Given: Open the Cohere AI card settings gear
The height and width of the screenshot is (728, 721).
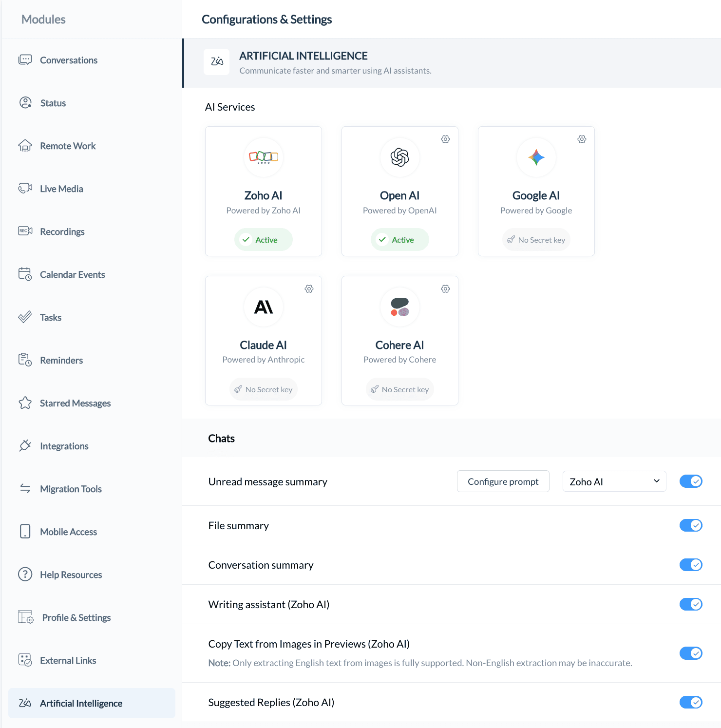Looking at the screenshot, I should click(x=445, y=289).
